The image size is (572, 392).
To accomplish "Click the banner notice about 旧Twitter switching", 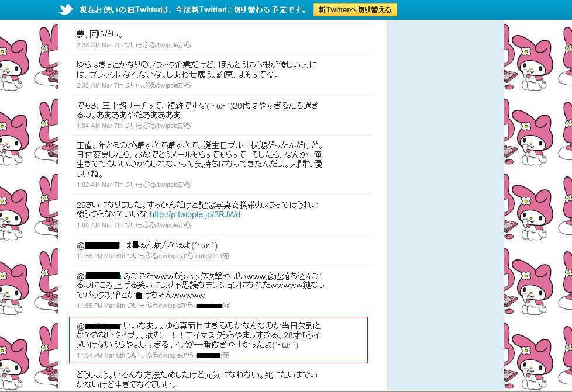I will point(194,10).
